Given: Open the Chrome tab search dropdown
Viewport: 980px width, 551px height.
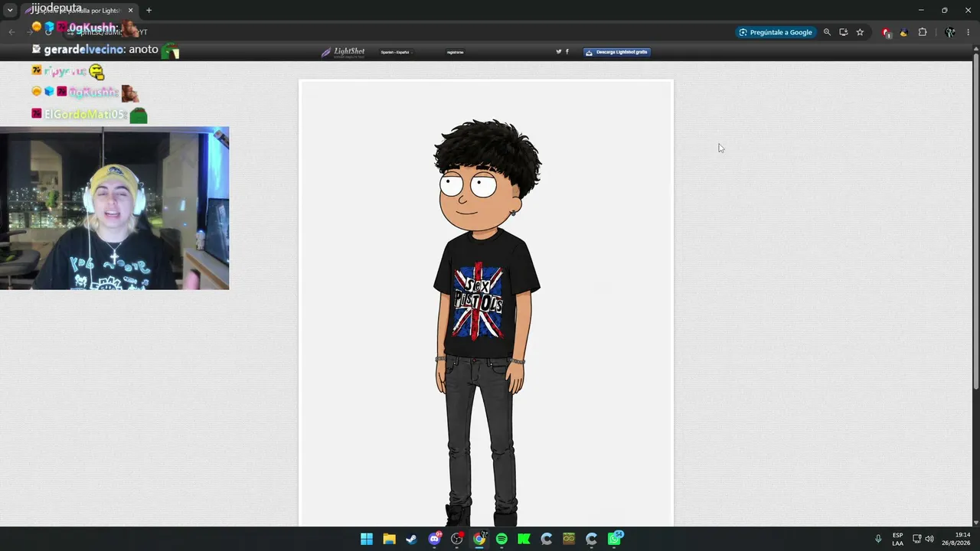Looking at the screenshot, I should point(10,10).
